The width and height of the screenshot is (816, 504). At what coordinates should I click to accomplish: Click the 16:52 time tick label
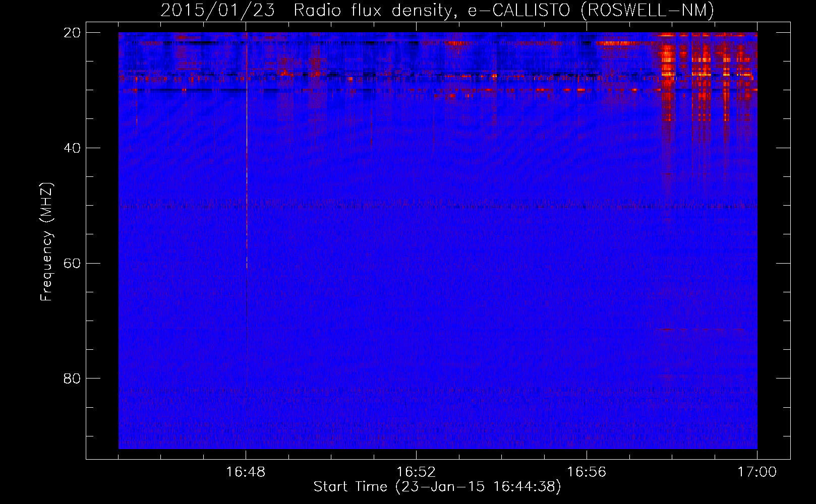coord(416,472)
